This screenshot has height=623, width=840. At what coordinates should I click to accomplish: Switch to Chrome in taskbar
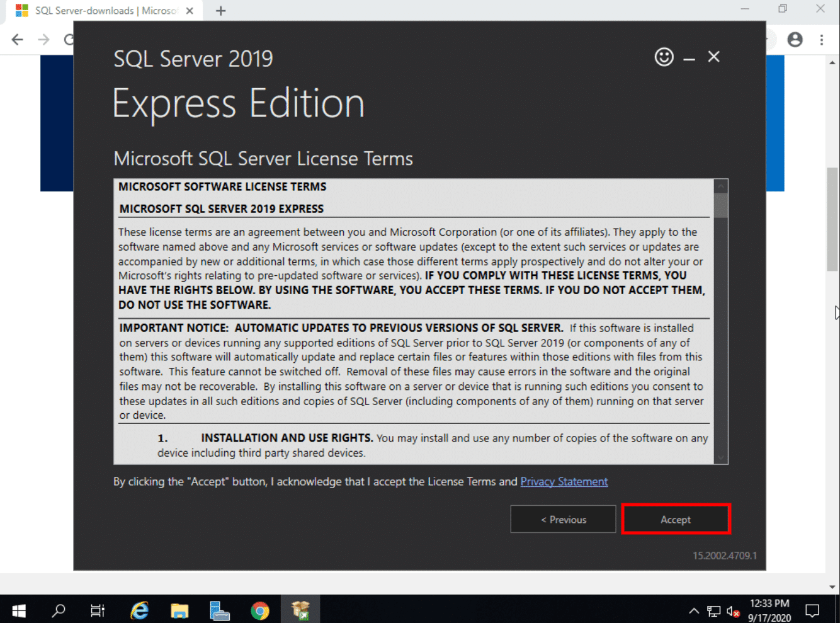point(260,610)
